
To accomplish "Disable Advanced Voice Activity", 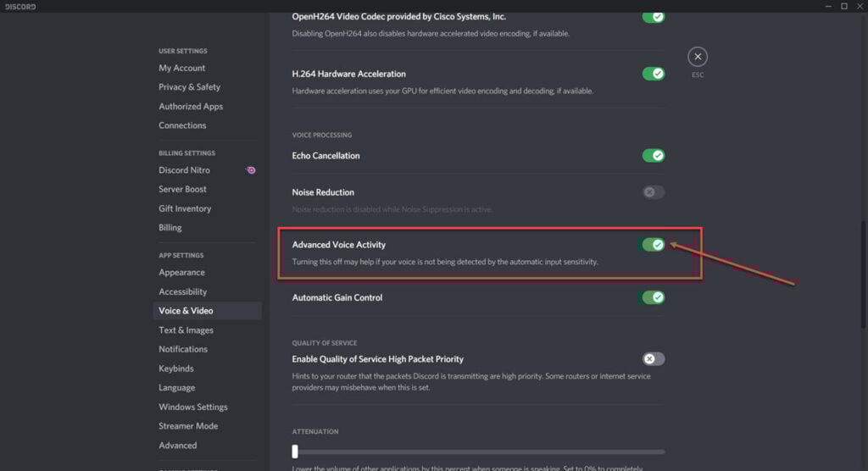I will click(654, 245).
